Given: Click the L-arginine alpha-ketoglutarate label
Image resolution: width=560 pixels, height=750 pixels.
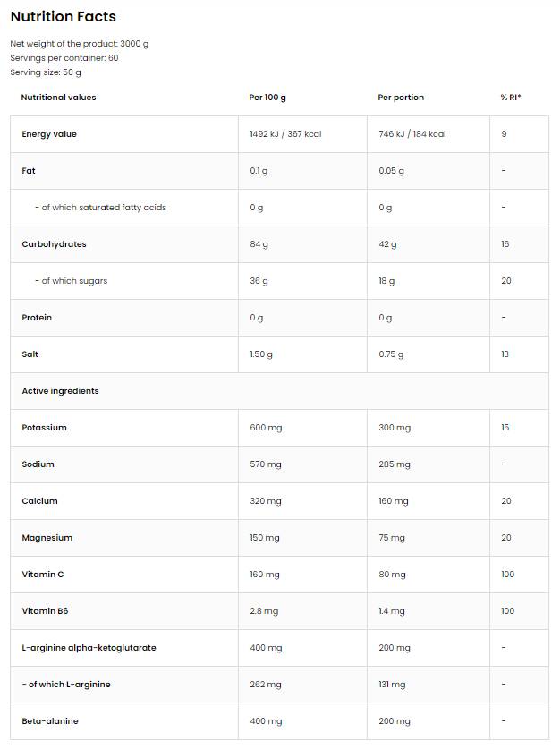Looking at the screenshot, I should [89, 648].
